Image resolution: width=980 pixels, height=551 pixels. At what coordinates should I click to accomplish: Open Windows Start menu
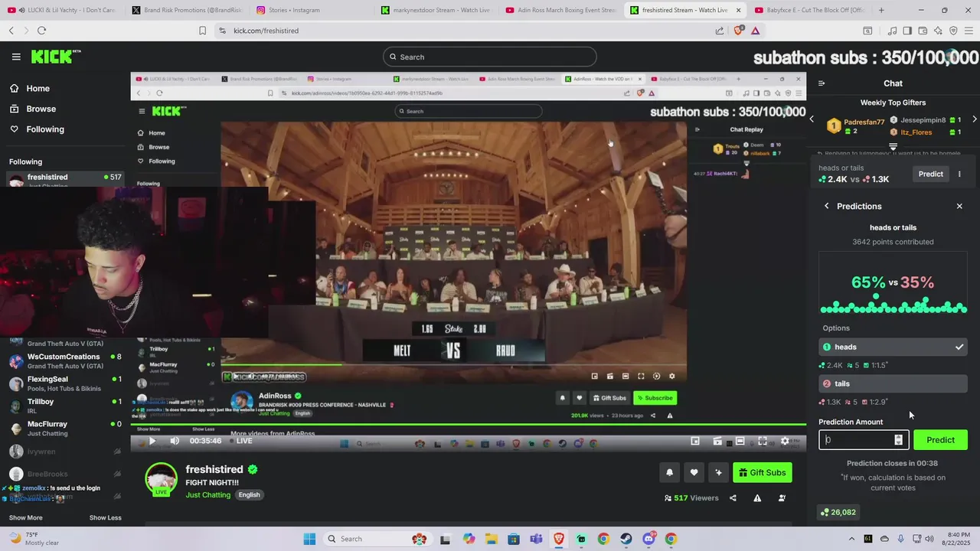(309, 539)
